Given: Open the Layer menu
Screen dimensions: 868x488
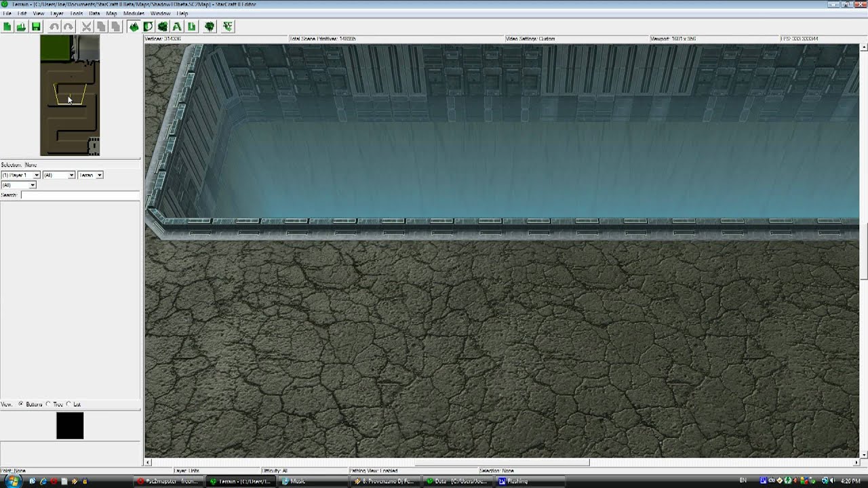Looking at the screenshot, I should pos(57,13).
